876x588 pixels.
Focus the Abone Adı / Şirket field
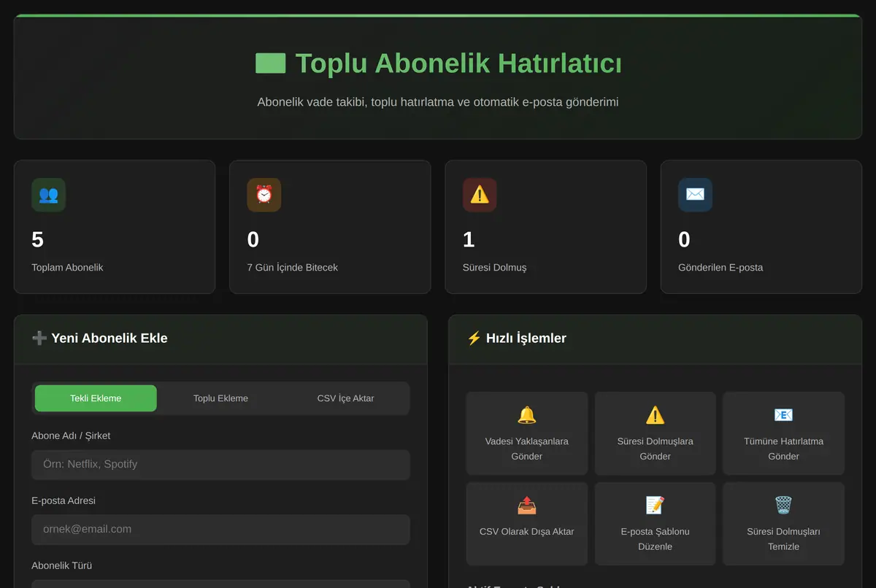click(x=220, y=465)
